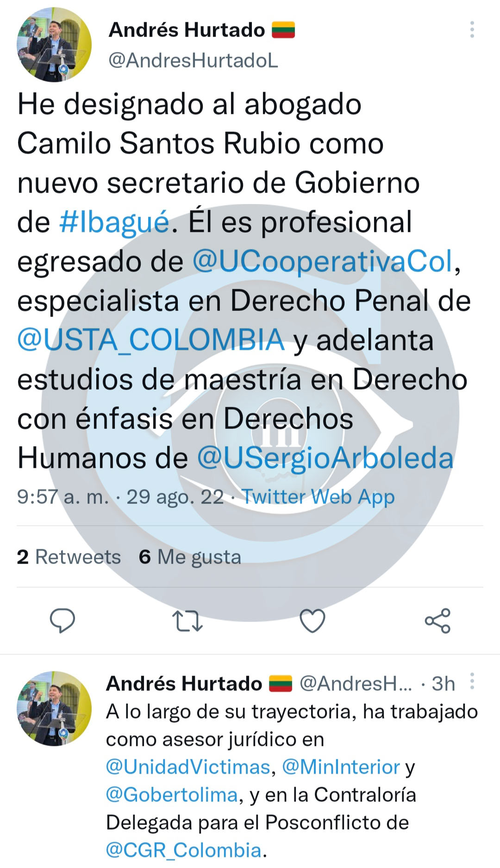The image size is (500, 868).
Task: Like the tweet with heart icon
Action: click(x=312, y=621)
